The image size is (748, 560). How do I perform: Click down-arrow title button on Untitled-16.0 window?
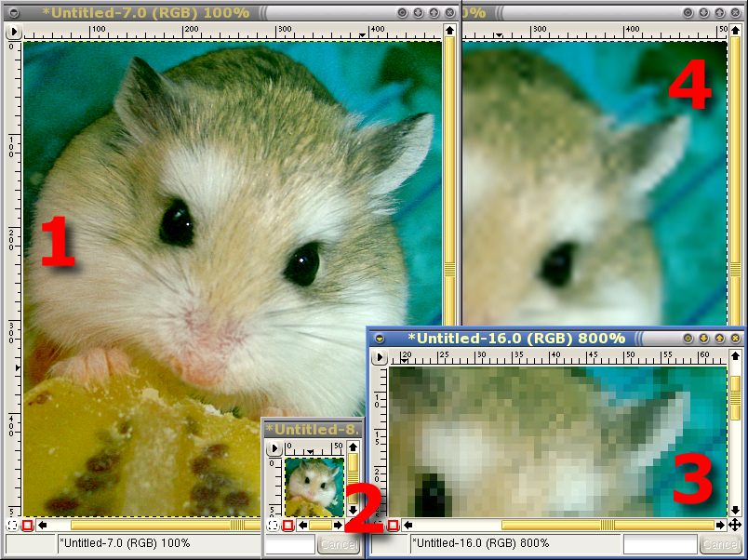[703, 339]
